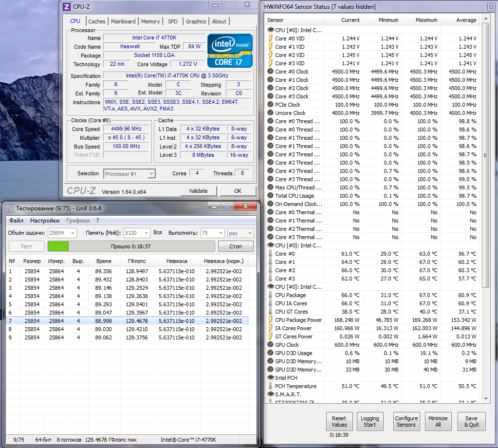Click the Reset Values button in HWiNFO
The height and width of the screenshot is (448, 498).
[x=339, y=421]
